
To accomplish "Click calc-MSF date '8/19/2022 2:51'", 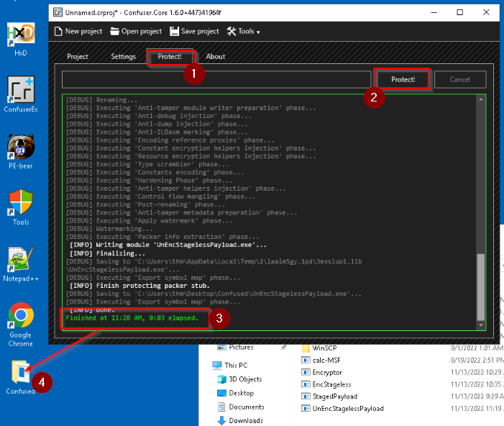I will tap(477, 360).
